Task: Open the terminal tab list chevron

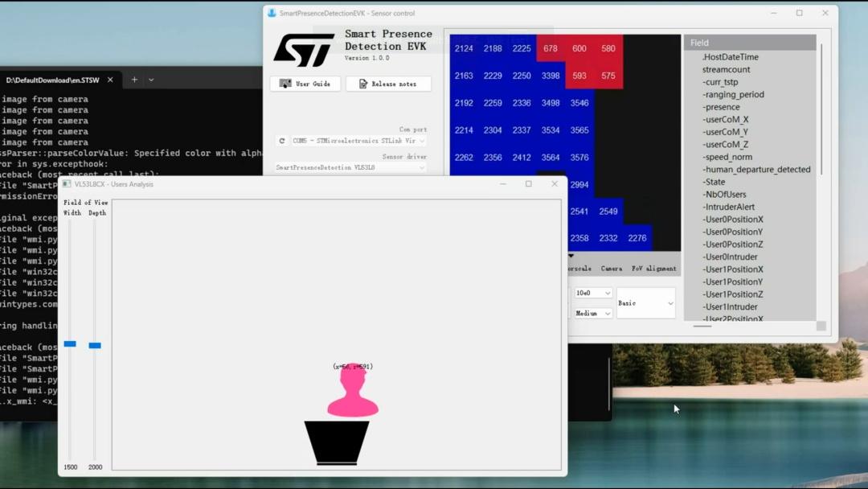Action: [151, 80]
